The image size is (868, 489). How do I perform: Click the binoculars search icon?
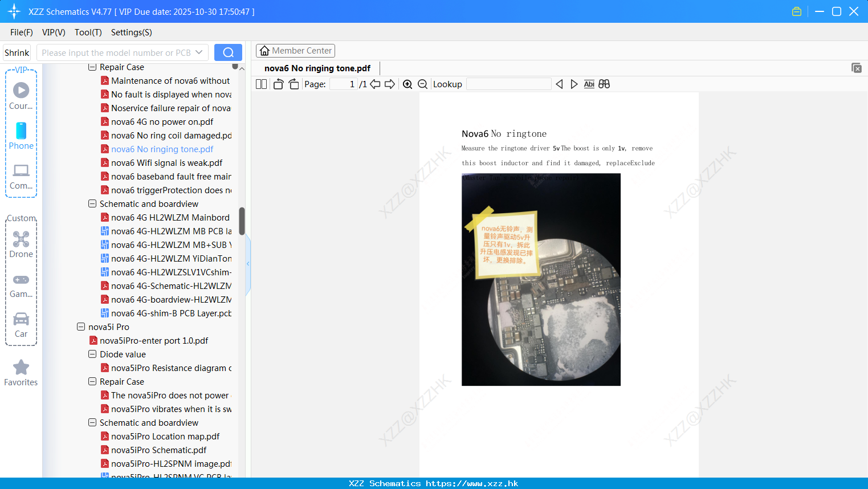[604, 84]
